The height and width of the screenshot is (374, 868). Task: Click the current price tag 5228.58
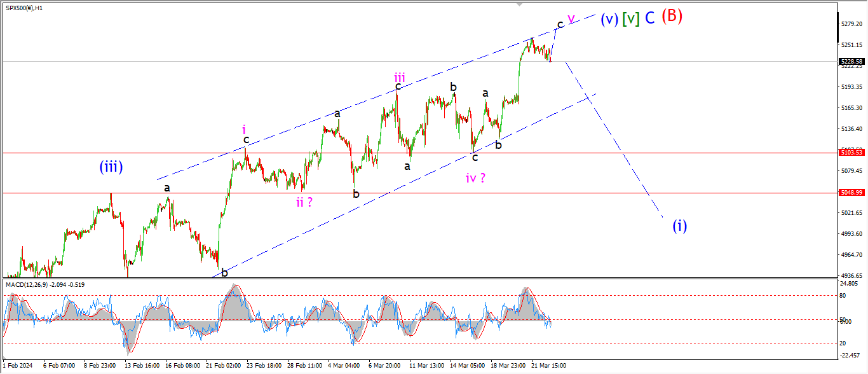coord(851,62)
